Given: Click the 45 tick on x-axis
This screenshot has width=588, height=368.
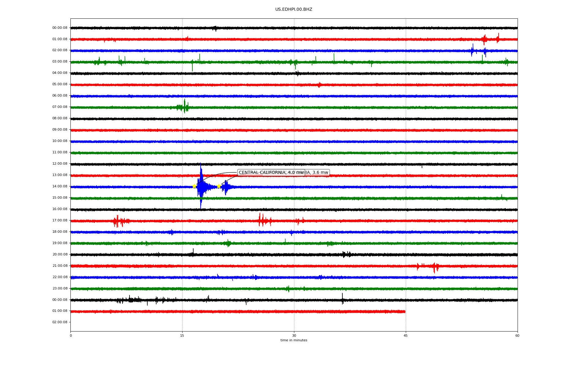Looking at the screenshot, I should pos(406,335).
